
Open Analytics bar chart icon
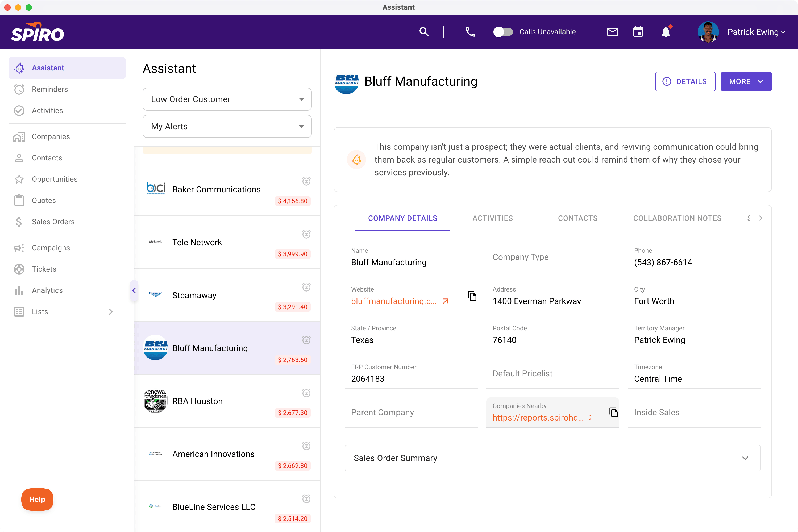[19, 290]
